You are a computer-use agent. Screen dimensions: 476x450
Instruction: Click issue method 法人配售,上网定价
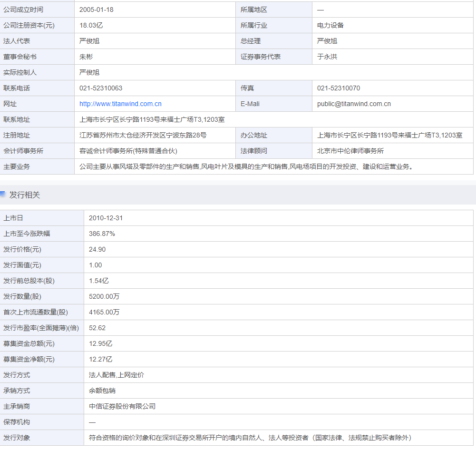pyautogui.click(x=117, y=375)
